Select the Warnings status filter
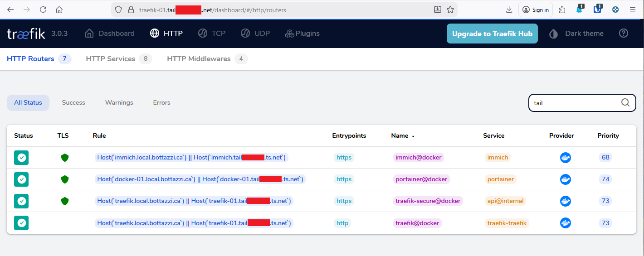 point(119,103)
